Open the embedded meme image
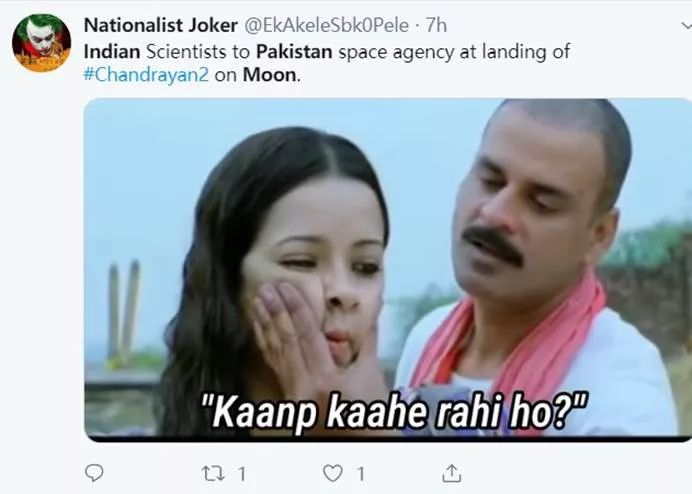Image resolution: width=692 pixels, height=494 pixels. pos(387,269)
